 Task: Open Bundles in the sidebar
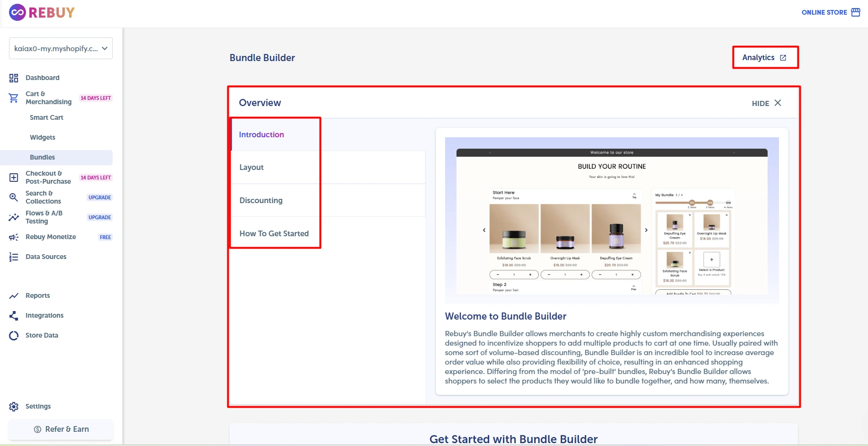[56, 157]
